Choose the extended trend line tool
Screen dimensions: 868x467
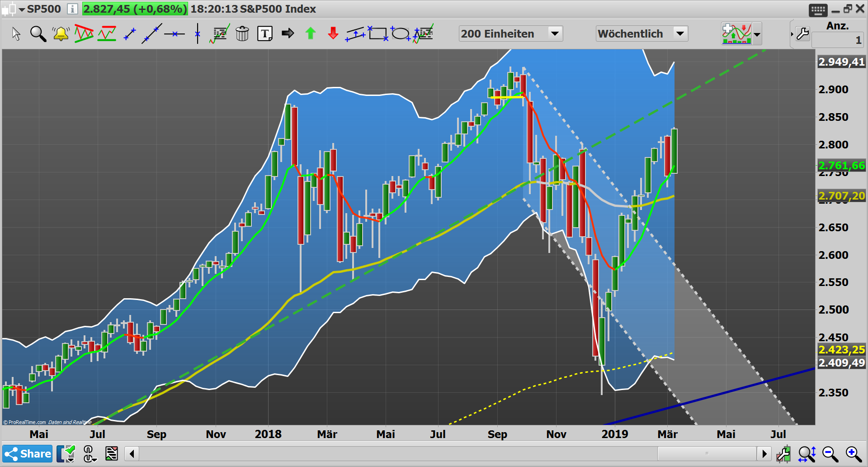point(152,34)
